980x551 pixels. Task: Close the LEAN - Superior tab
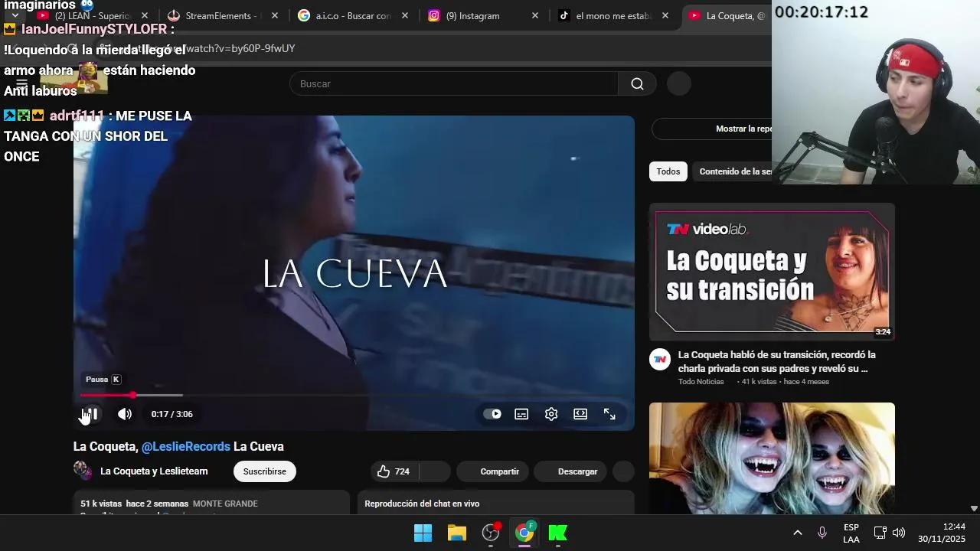(145, 15)
